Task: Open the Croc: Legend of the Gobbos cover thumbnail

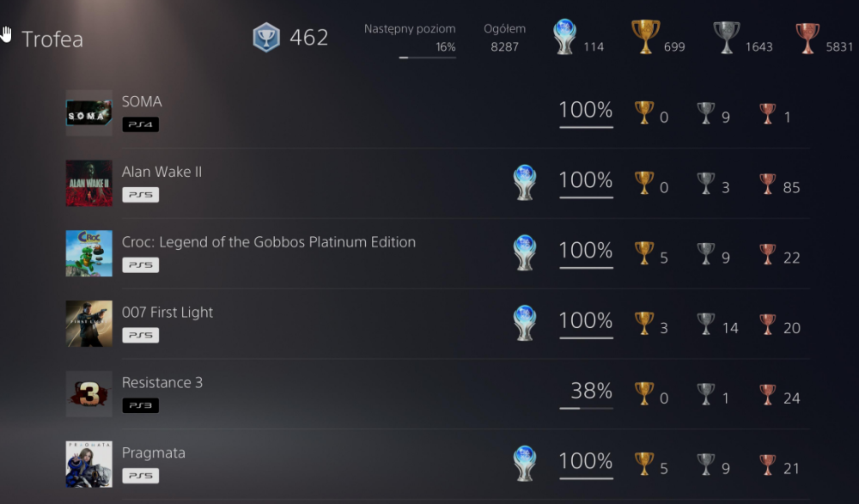Action: coord(88,253)
